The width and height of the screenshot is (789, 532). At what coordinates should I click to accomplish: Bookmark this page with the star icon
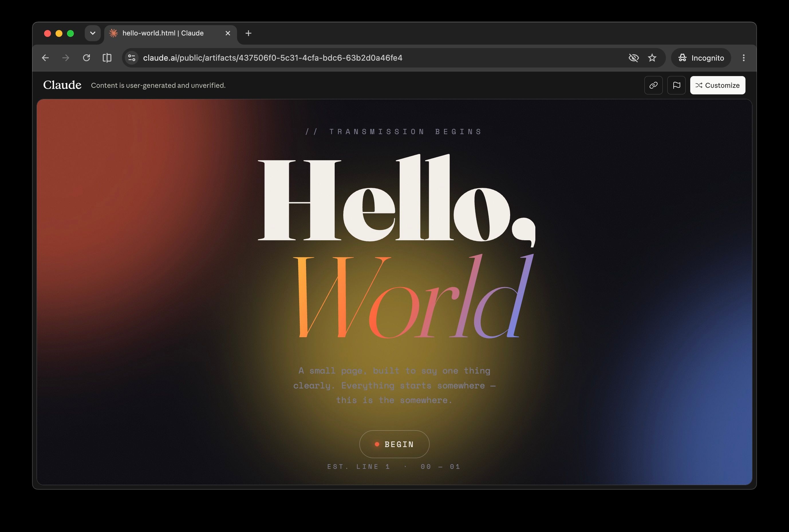(x=652, y=58)
